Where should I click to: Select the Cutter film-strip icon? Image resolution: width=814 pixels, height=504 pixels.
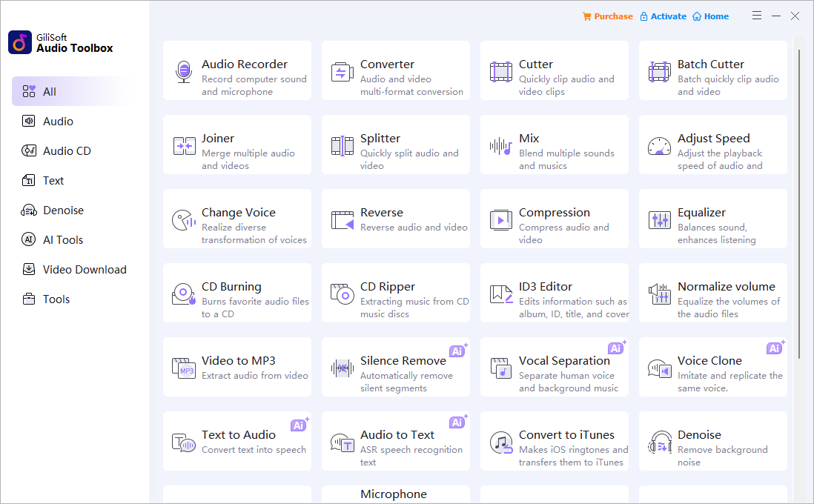(x=501, y=72)
